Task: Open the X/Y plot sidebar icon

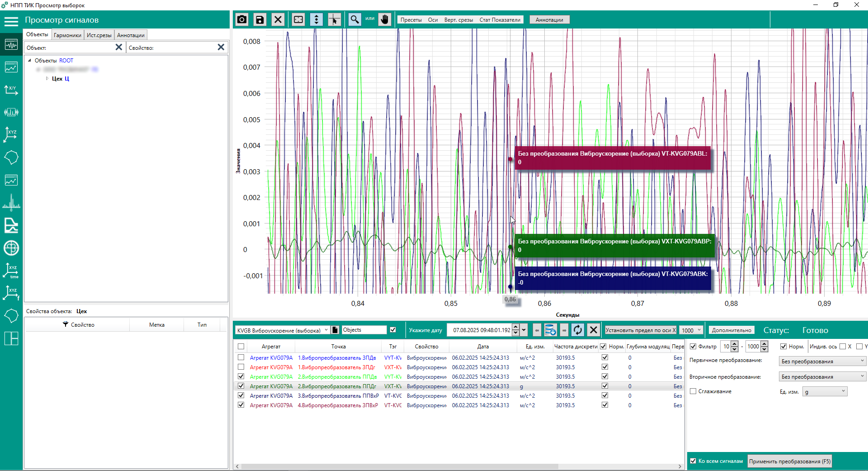Action: 11,90
